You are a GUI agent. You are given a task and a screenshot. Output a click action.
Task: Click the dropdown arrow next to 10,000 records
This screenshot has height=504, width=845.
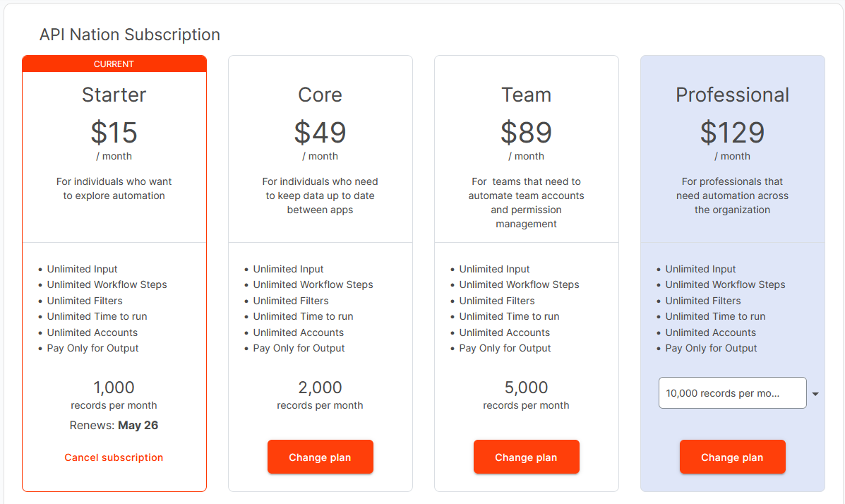[x=816, y=392]
